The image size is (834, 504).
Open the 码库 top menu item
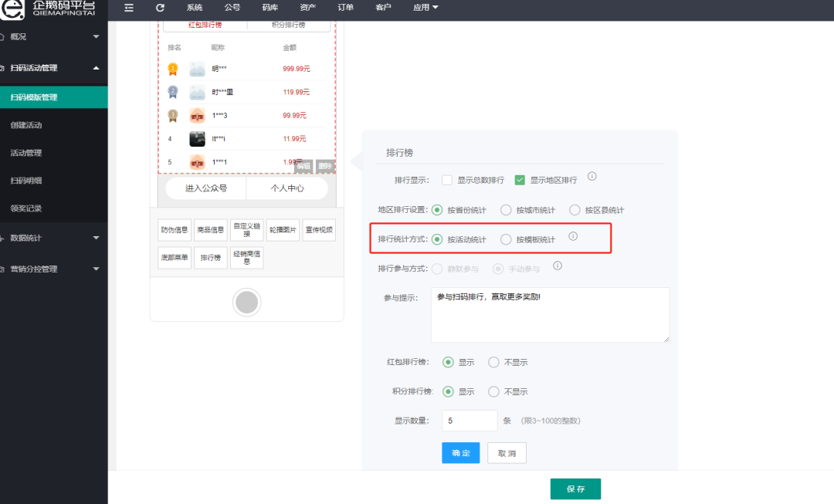tap(270, 8)
